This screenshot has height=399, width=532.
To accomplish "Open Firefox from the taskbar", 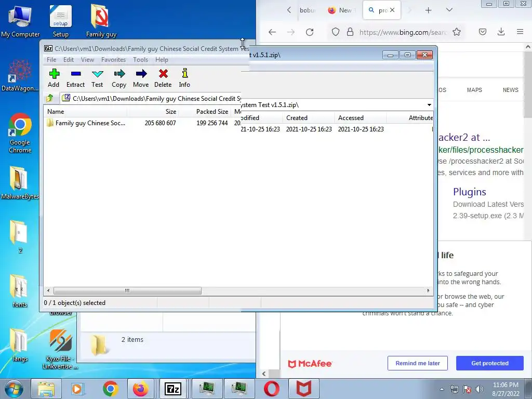I will [x=140, y=389].
